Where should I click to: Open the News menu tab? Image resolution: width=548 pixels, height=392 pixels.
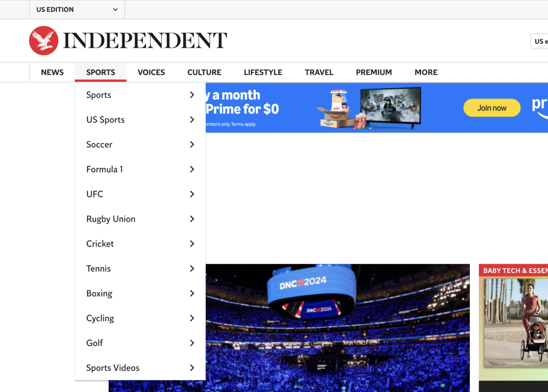(52, 72)
